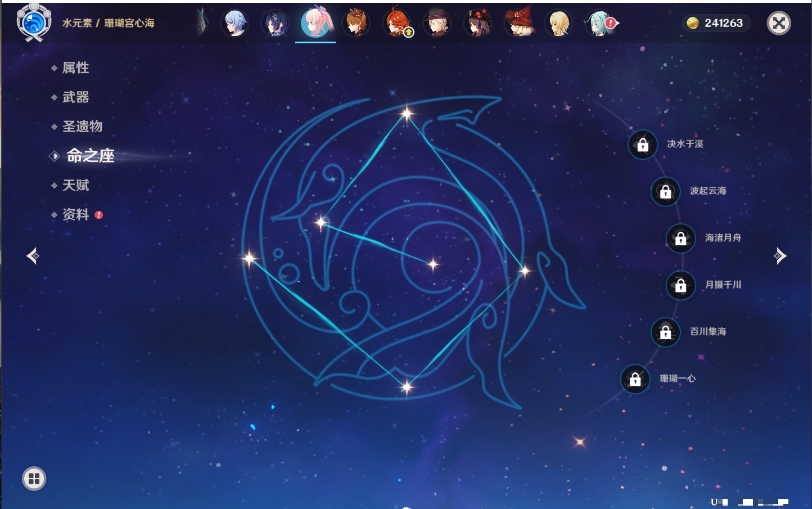Open the 资料 profile page with alert
The image size is (812, 509).
tap(75, 214)
